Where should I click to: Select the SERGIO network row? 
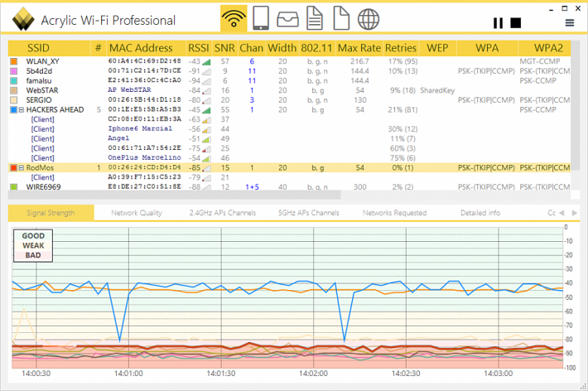click(289, 100)
